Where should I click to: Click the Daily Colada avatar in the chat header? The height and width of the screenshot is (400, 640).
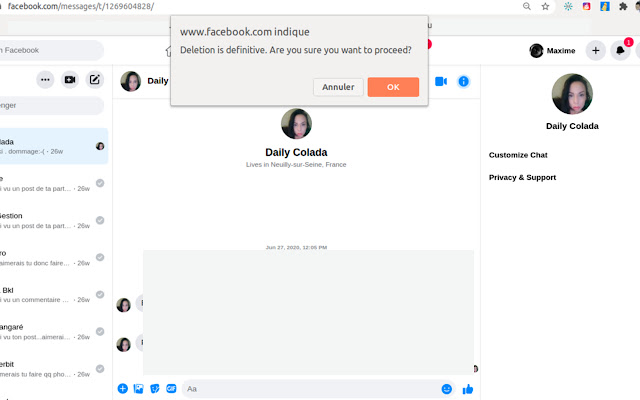coord(131,81)
